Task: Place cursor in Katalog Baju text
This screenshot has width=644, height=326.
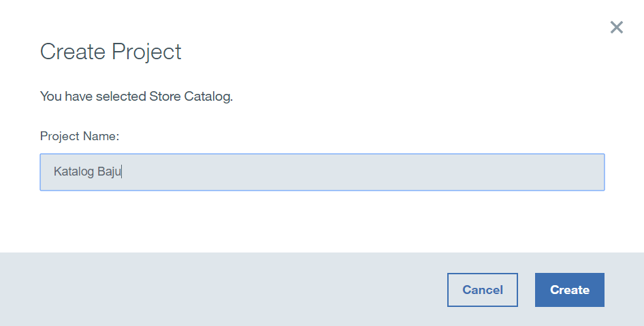Action: (x=87, y=172)
